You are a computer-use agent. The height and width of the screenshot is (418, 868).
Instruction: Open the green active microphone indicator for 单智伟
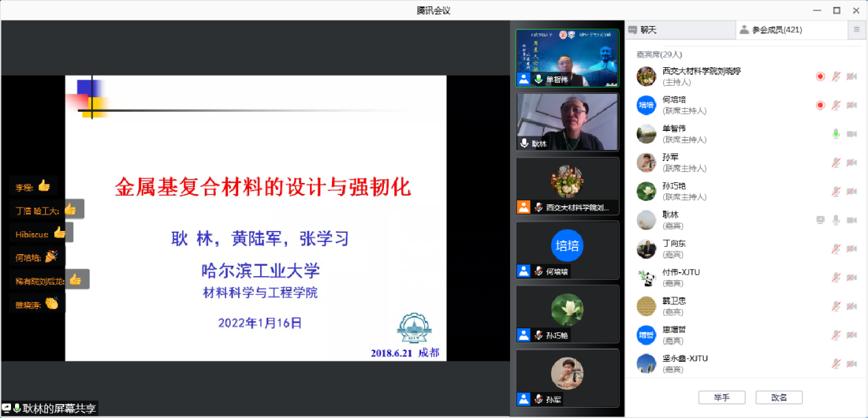[836, 134]
